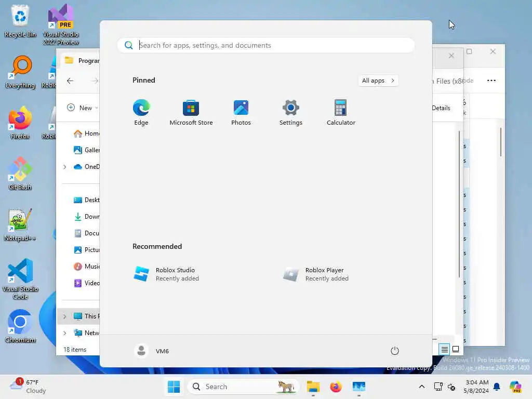This screenshot has height=399, width=532.
Task: Open the Details pane button in Explorer
Action: click(441, 108)
